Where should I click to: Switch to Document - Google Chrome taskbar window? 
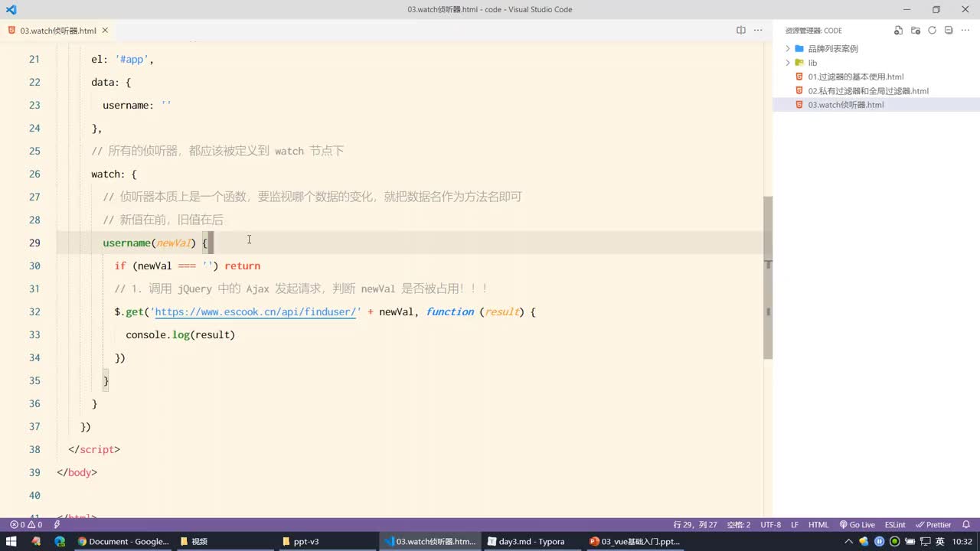click(x=123, y=541)
